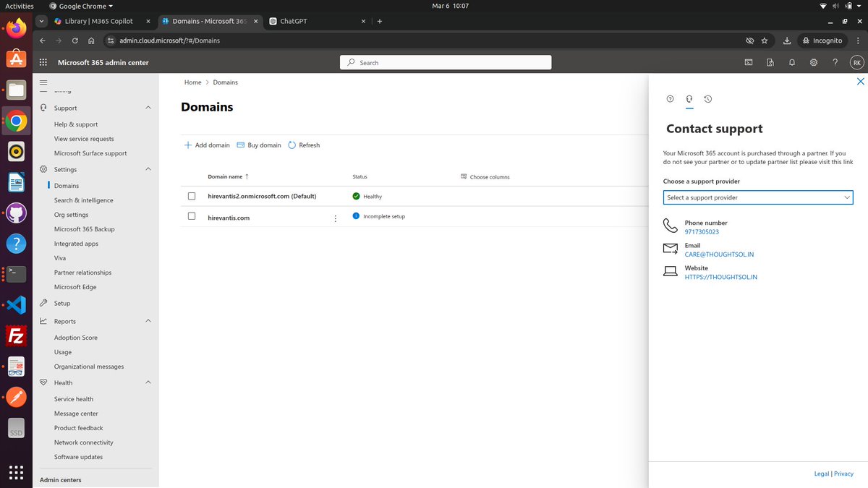The image size is (868, 488).
Task: Open Terminal from the dock
Action: 16,274
